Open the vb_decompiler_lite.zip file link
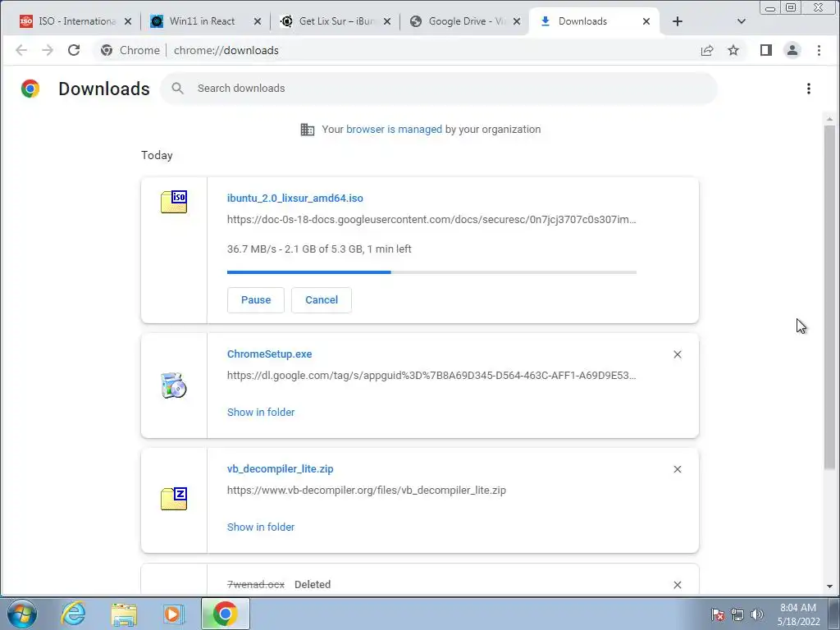Screen dimensions: 840x630 point(281,468)
